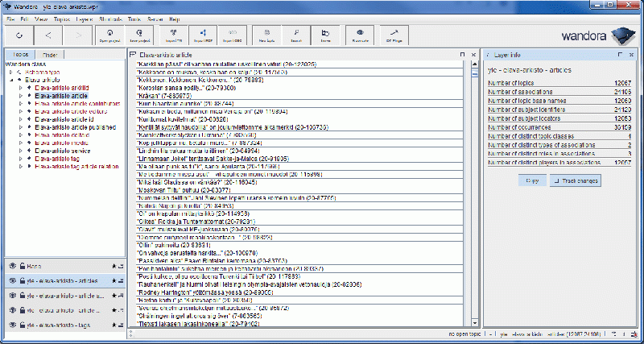The image size is (644, 344).
Task: Click the topic list vertical scrollbar
Action: [x=469, y=193]
